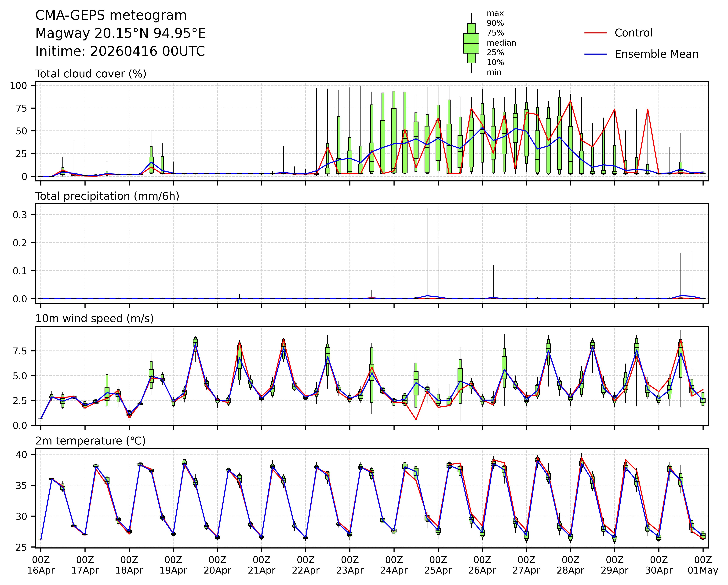
Task: Click the green box-plot legend symbol
Action: [x=471, y=43]
